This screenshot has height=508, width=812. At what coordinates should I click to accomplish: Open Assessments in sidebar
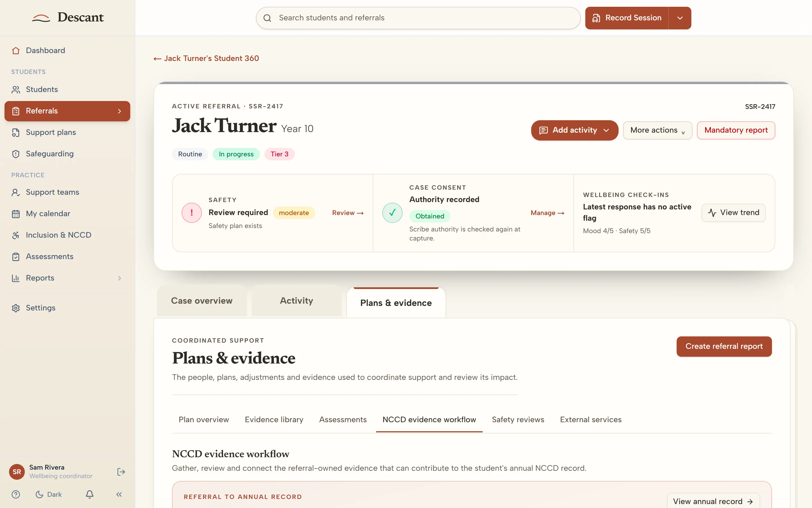click(67, 257)
